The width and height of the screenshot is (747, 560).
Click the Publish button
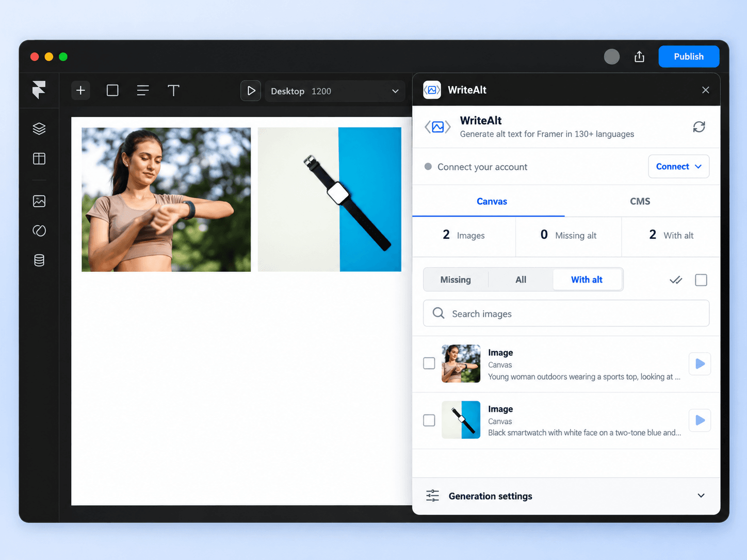coord(689,57)
